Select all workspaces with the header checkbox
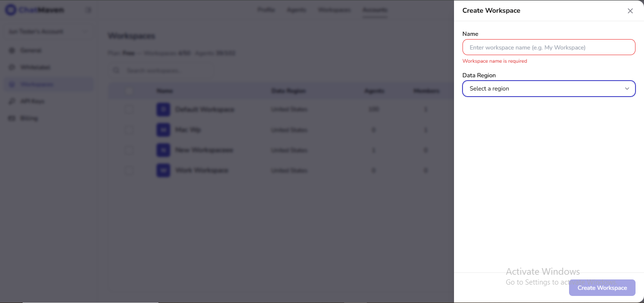The width and height of the screenshot is (644, 303). [129, 90]
